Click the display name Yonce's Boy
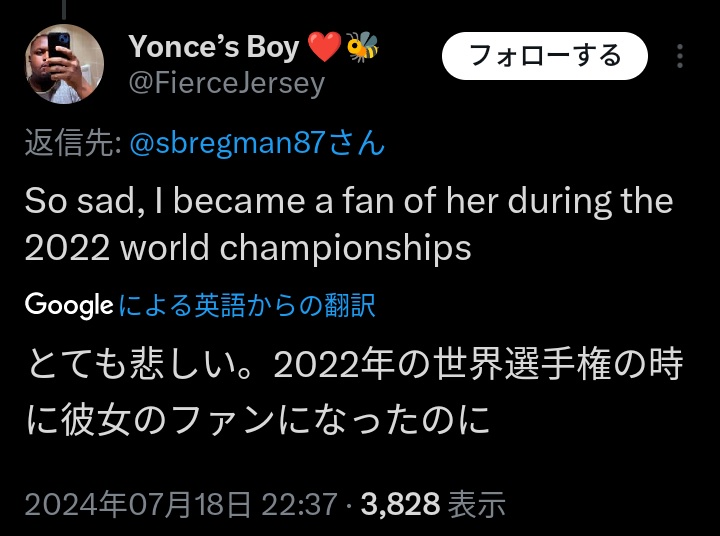The image size is (720, 536). pos(213,47)
